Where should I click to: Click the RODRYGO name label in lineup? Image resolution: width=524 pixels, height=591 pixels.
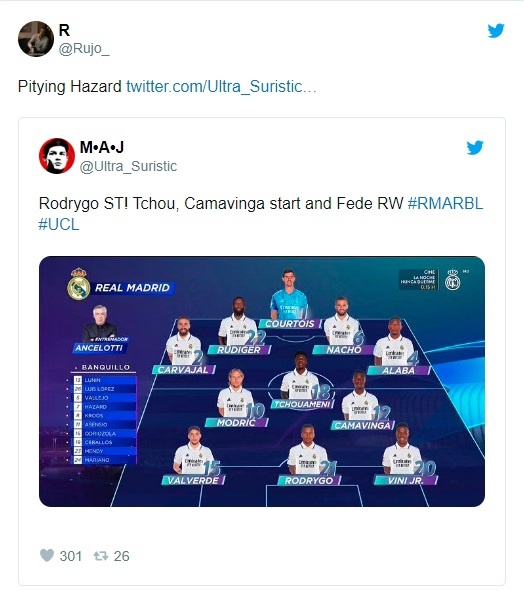coord(309,481)
